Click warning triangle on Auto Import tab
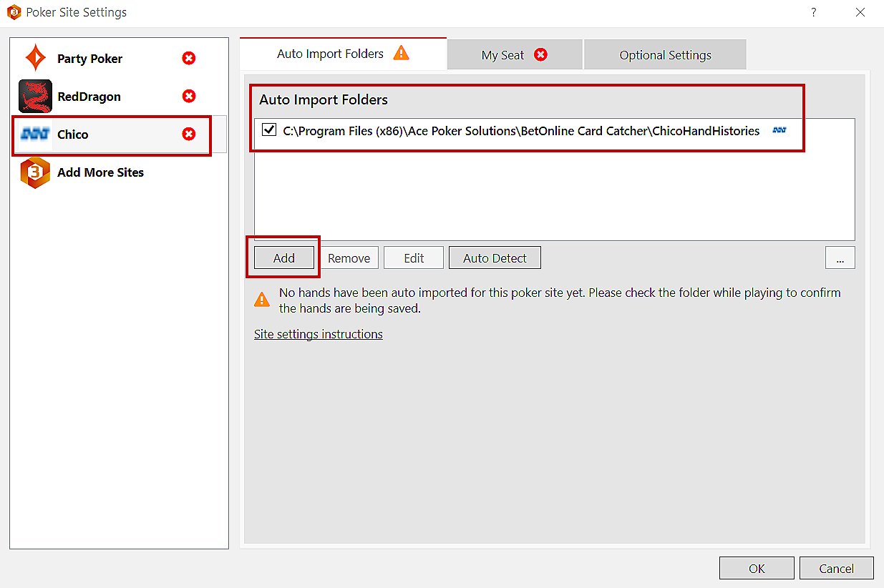The image size is (884, 588). pyautogui.click(x=402, y=53)
